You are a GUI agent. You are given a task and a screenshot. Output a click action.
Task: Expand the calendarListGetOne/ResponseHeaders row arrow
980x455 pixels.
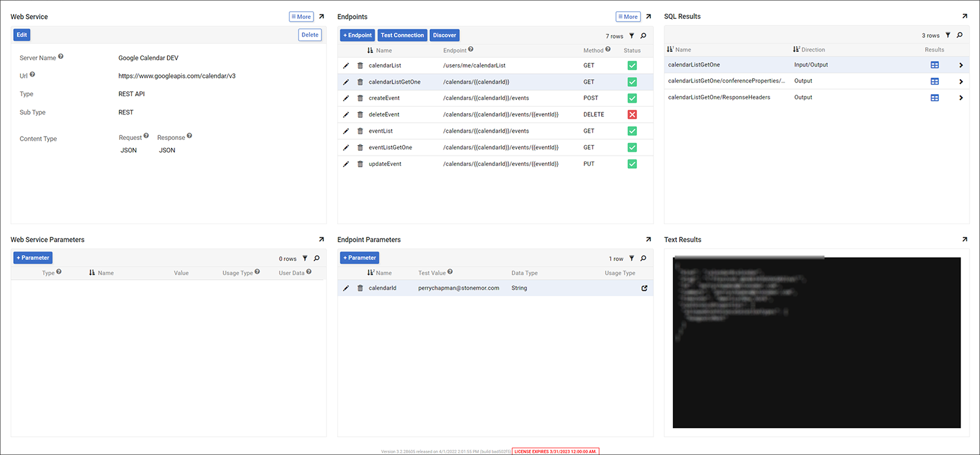click(x=961, y=98)
